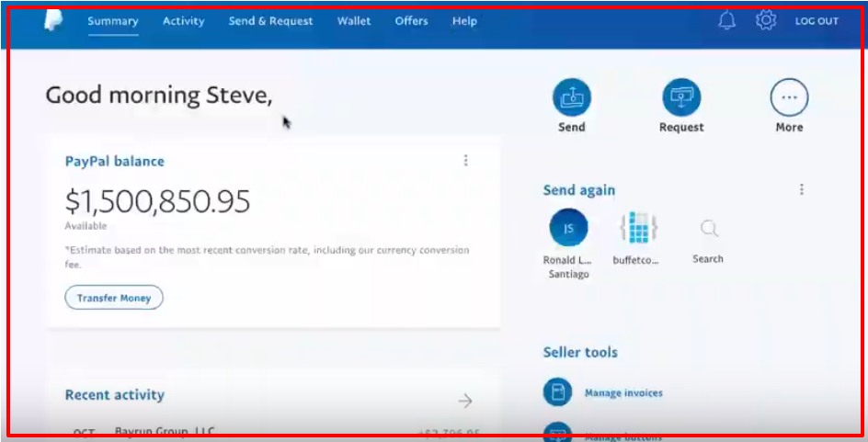Click the Seller tools heading
Image resolution: width=868 pixels, height=442 pixels.
(x=580, y=352)
